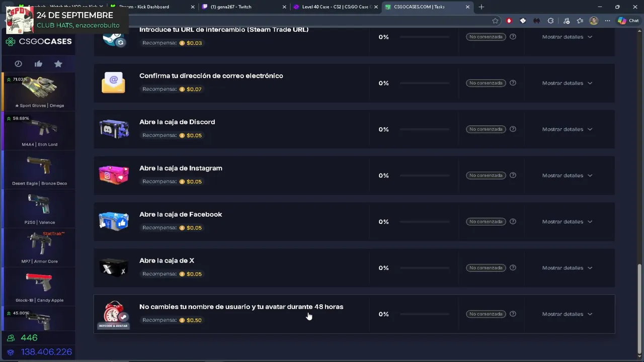The height and width of the screenshot is (362, 644).
Task: Click No comenzada badge for Discord case
Action: 486,129
